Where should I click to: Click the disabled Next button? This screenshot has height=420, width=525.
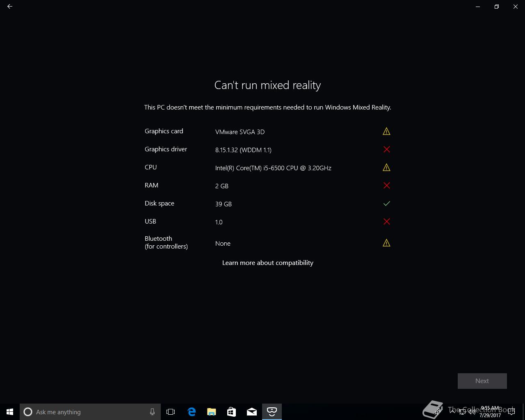(x=482, y=381)
